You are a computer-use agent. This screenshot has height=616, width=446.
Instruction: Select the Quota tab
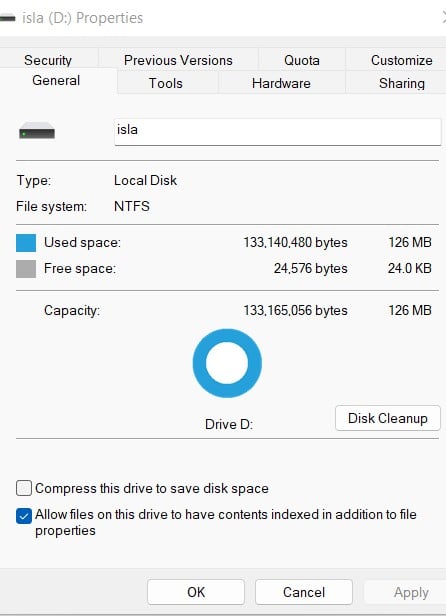[302, 60]
